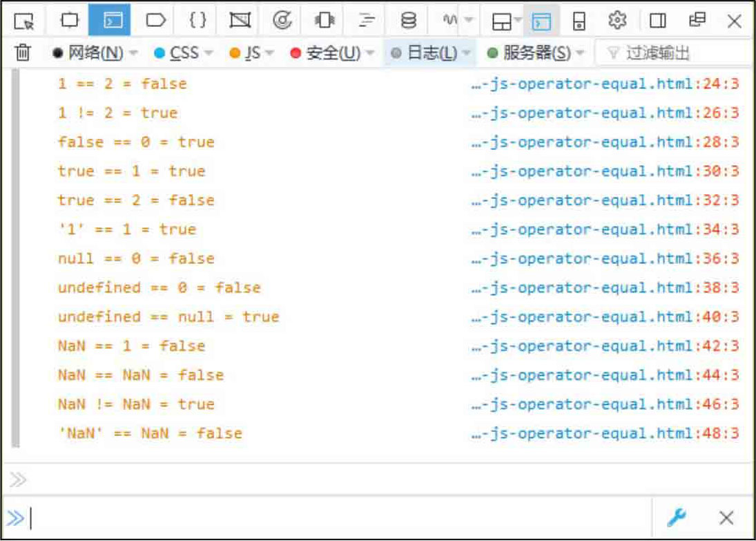Activate the element picker tool
Viewport: 756px width, 541px height.
pyautogui.click(x=24, y=21)
